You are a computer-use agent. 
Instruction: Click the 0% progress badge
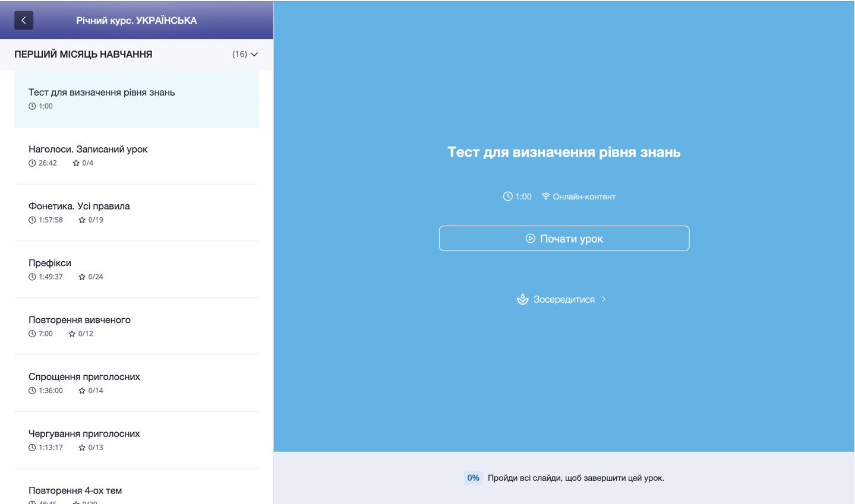pos(473,478)
